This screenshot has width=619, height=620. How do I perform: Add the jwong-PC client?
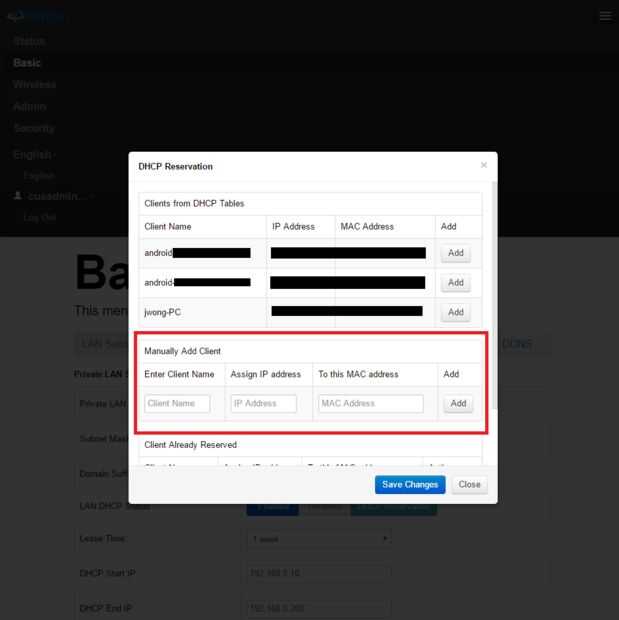(x=456, y=312)
